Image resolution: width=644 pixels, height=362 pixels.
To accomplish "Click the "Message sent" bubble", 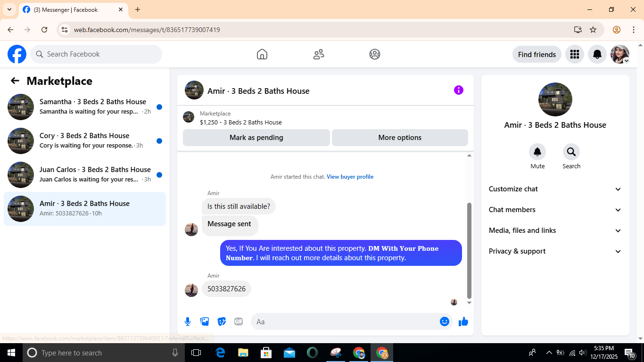I will (x=230, y=225).
